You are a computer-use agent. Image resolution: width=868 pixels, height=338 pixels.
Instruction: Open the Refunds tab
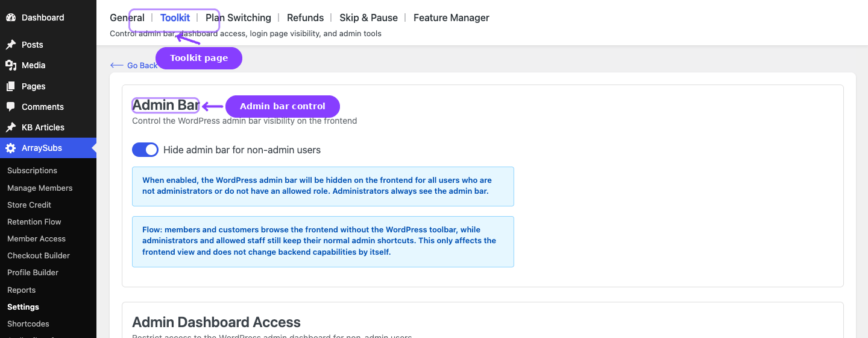[305, 18]
